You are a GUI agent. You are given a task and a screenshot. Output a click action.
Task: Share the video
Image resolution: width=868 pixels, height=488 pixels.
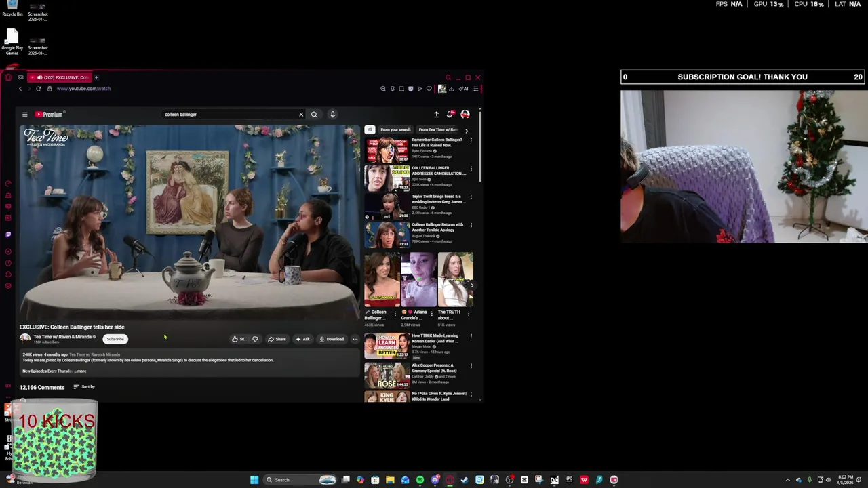(x=277, y=339)
